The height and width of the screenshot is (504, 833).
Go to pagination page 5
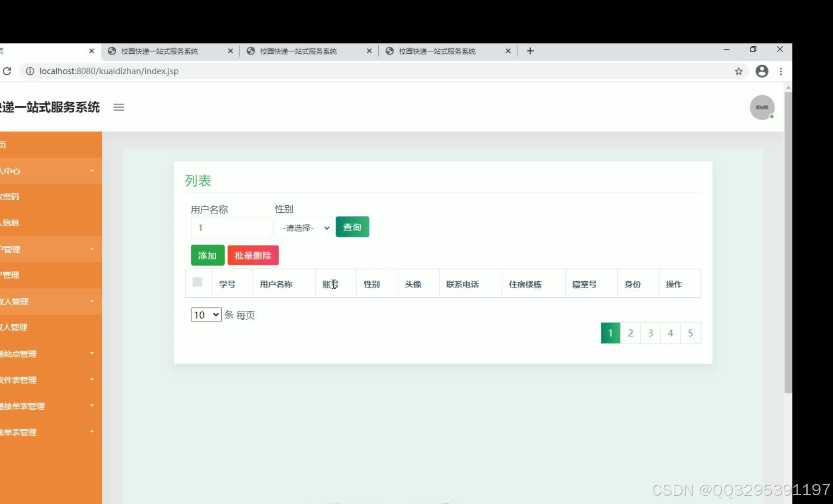(x=691, y=333)
